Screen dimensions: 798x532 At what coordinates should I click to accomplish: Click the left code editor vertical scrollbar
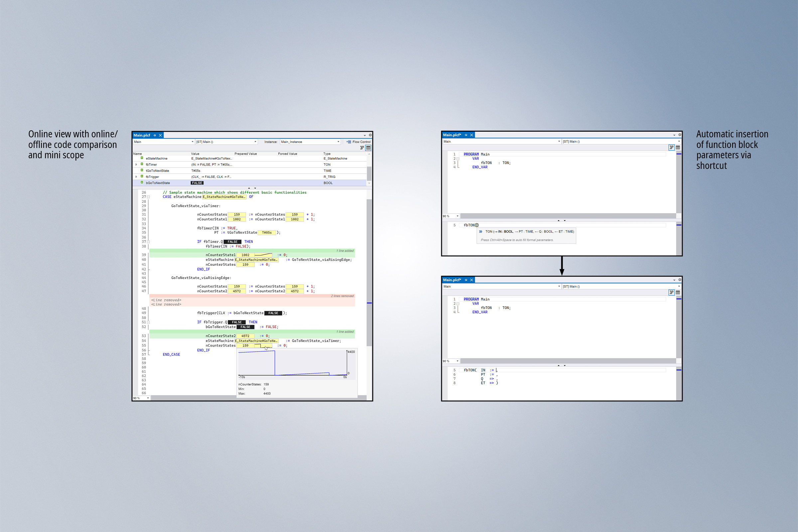point(369,271)
